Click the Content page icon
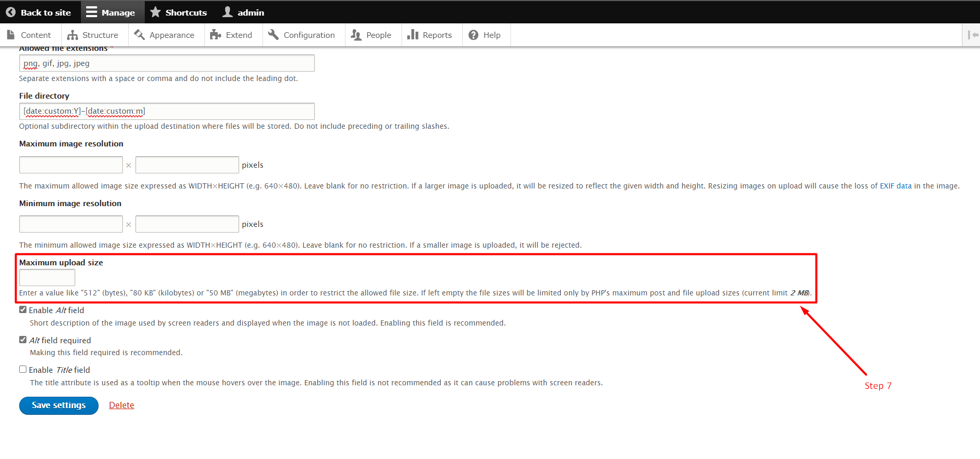980x459 pixels. (10, 35)
